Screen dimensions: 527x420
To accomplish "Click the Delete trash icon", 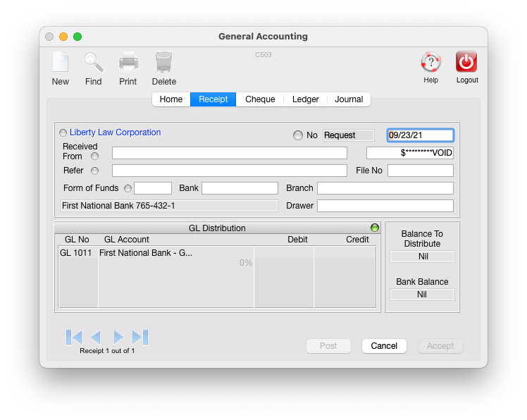I will tap(163, 62).
